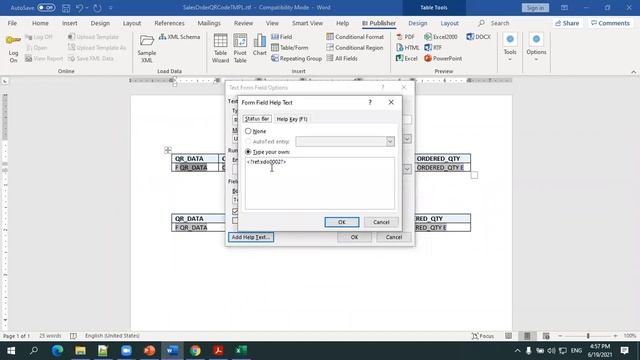Add Conditional Format

(x=355, y=37)
